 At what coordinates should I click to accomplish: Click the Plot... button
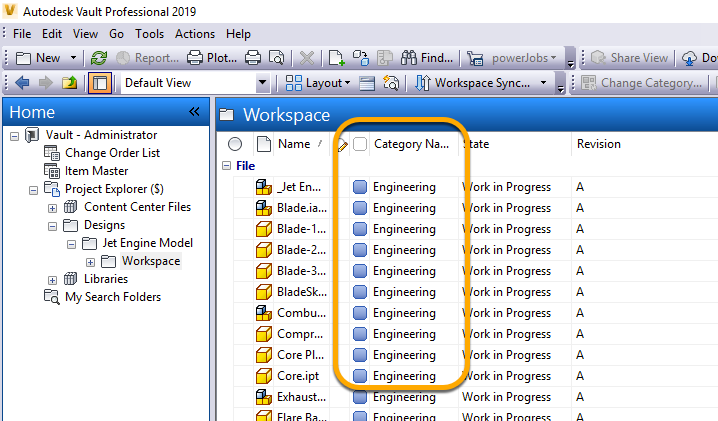pyautogui.click(x=212, y=58)
